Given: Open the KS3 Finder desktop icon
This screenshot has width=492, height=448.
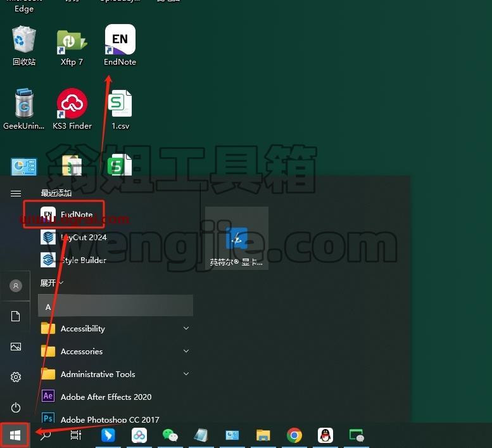Looking at the screenshot, I should [72, 109].
